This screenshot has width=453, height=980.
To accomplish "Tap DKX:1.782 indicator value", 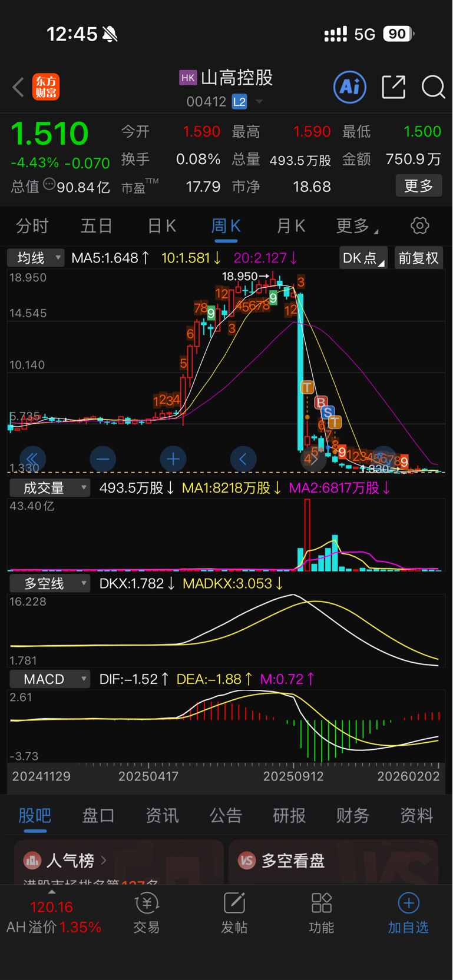I will point(137,583).
